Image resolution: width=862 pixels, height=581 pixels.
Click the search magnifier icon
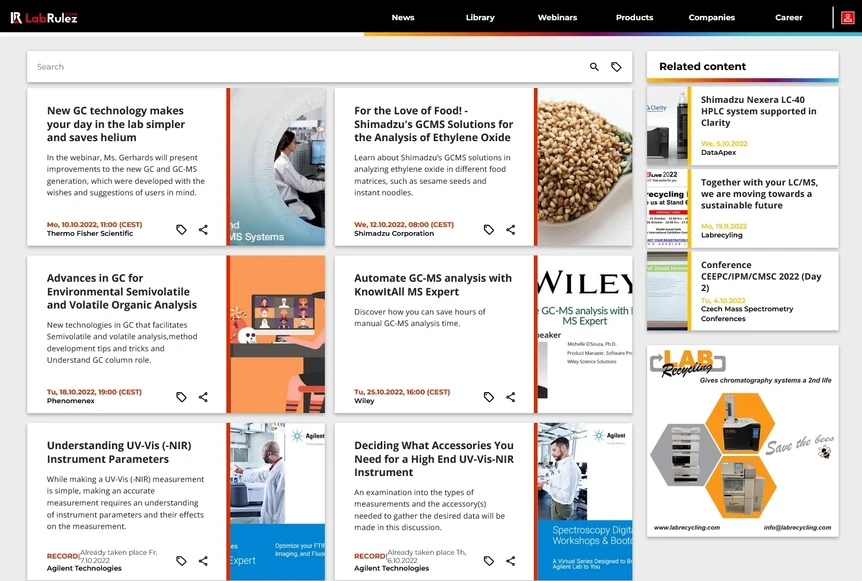click(594, 67)
